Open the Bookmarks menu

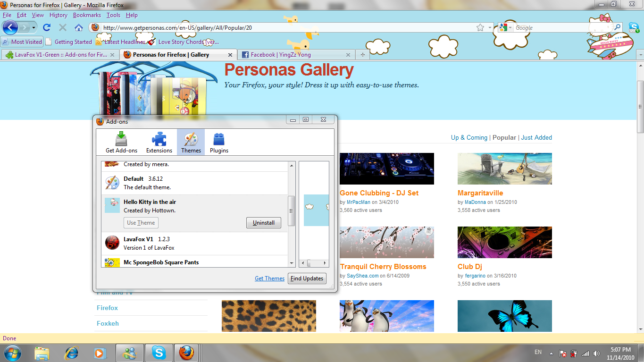click(87, 15)
